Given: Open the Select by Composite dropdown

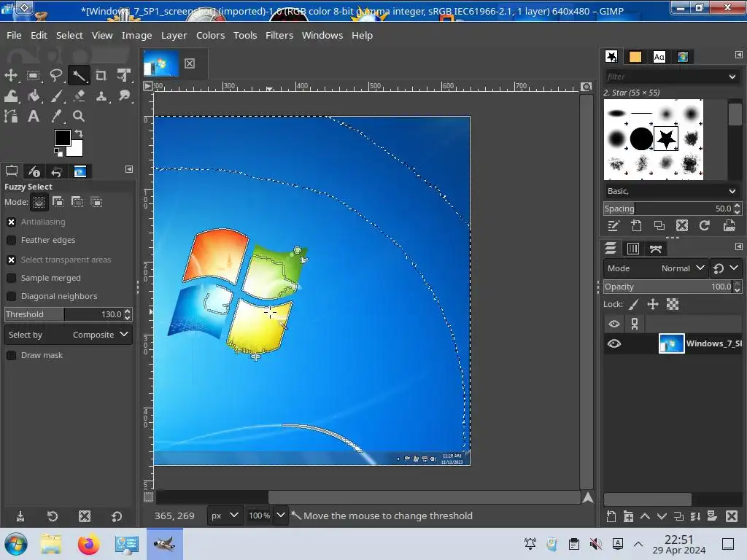Looking at the screenshot, I should [x=69, y=335].
